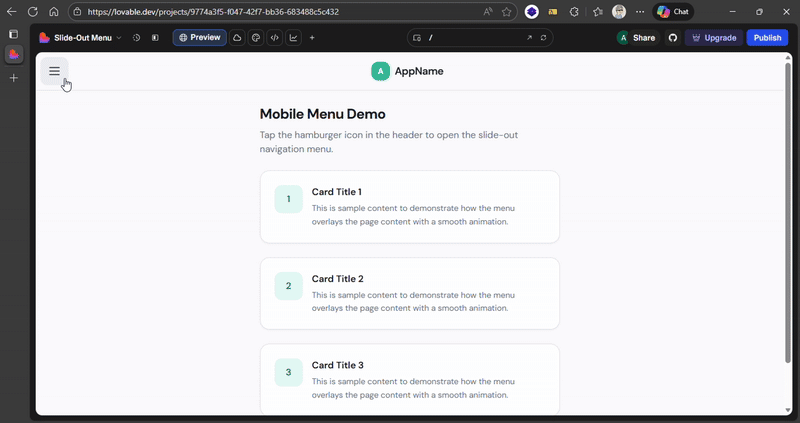Viewport: 800px width, 423px height.
Task: Click the Share button
Action: point(644,38)
